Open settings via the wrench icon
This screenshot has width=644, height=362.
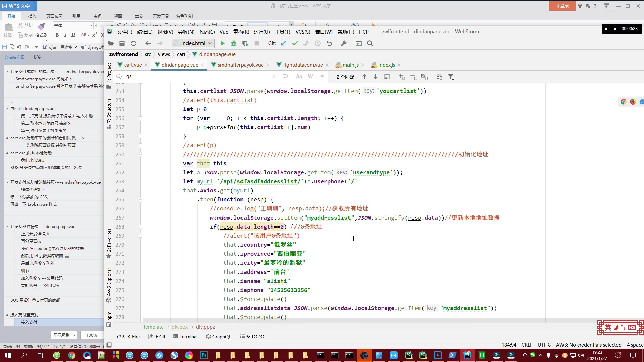344,43
